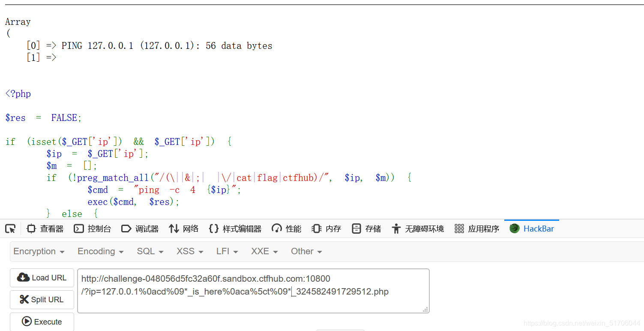
Task: Click the Load URL button
Action: point(42,278)
